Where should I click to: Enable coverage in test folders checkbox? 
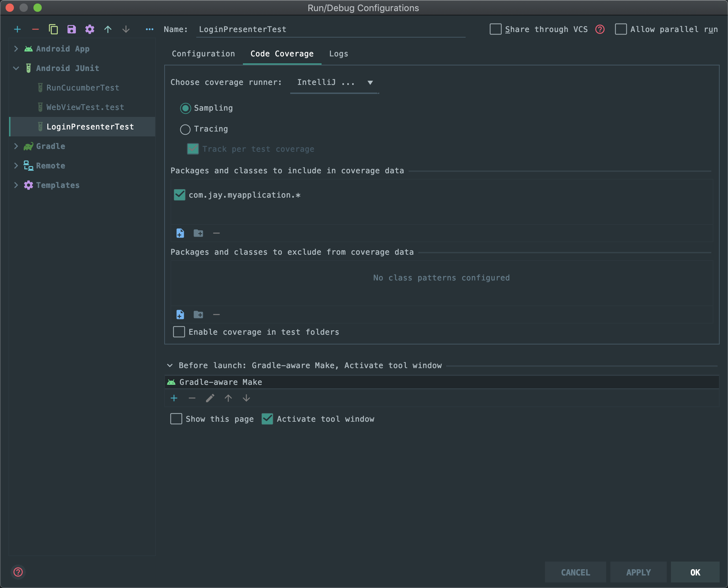pyautogui.click(x=179, y=332)
